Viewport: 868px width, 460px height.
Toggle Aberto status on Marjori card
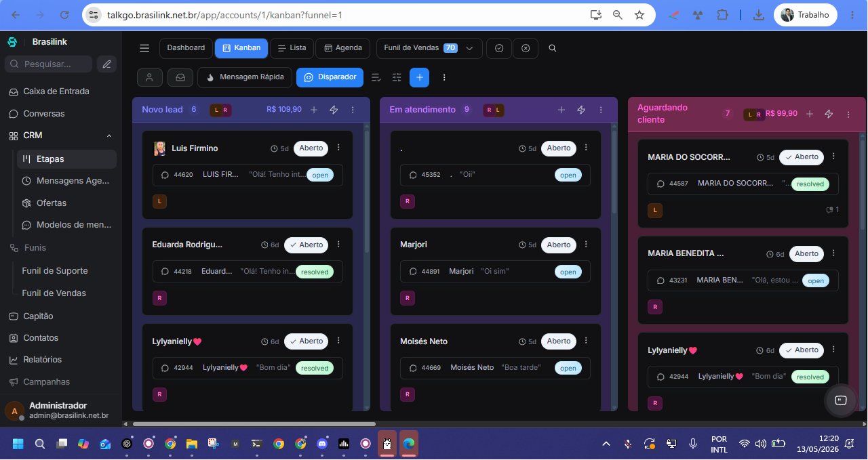[559, 245]
